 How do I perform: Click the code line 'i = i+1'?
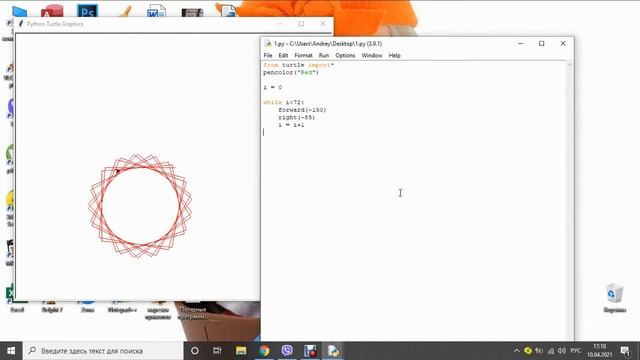pos(291,125)
